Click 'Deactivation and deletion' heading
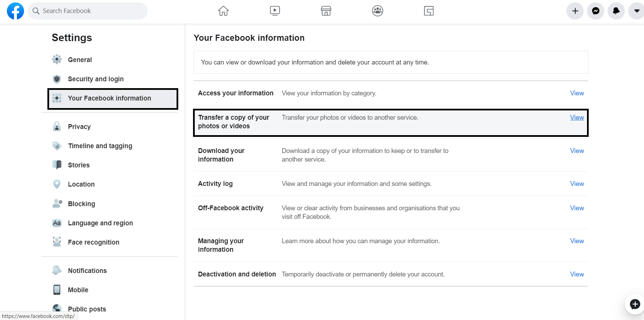644x320 pixels. point(237,274)
